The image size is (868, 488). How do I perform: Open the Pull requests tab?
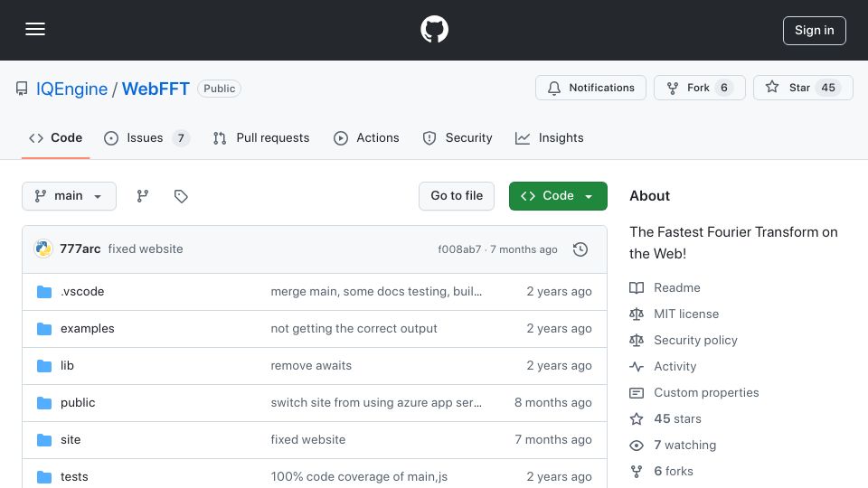point(261,137)
